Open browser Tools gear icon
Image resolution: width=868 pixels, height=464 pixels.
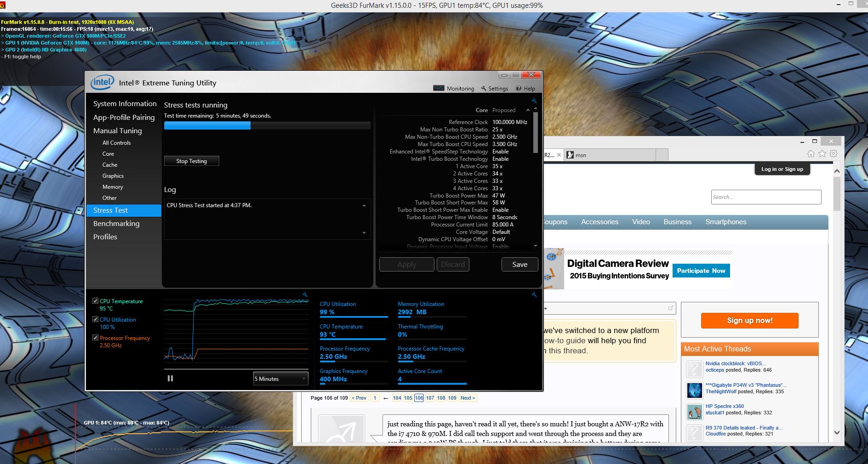834,153
